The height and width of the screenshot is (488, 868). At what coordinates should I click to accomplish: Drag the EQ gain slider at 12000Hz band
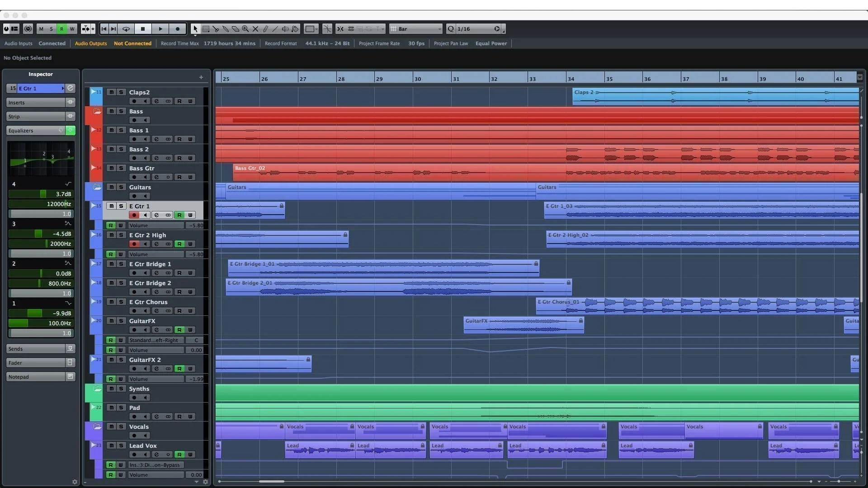coord(41,194)
